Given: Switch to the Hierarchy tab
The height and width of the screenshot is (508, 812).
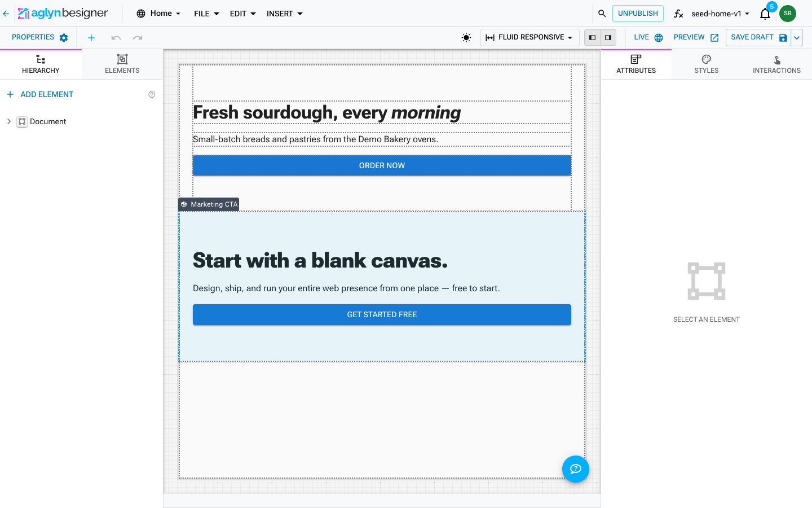Looking at the screenshot, I should tap(41, 64).
